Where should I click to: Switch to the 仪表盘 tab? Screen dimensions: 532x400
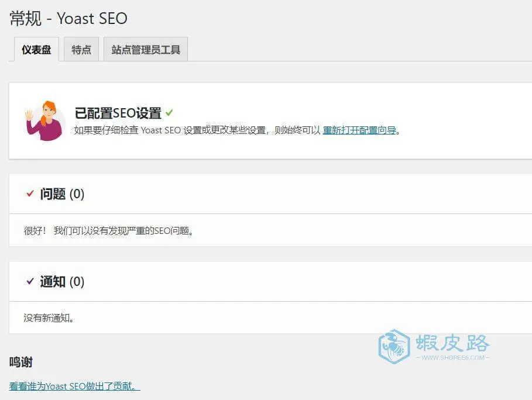37,50
